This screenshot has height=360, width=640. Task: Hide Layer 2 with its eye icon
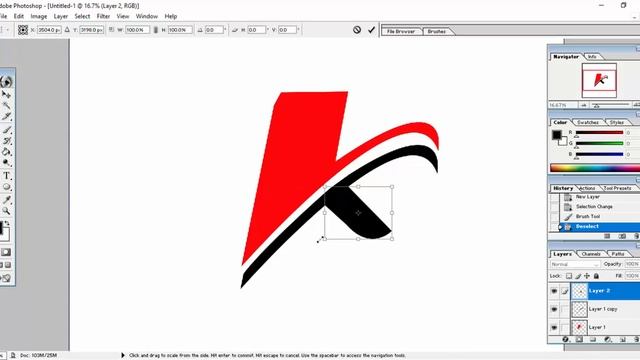pos(554,291)
